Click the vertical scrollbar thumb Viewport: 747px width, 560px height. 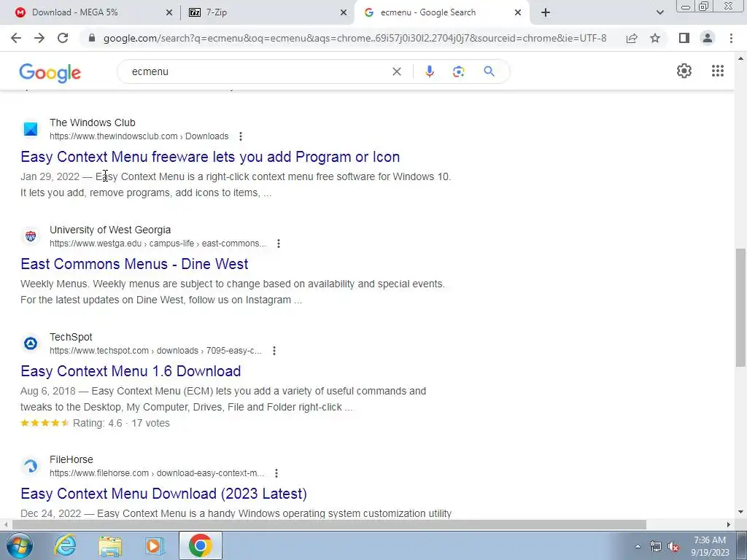(740, 308)
